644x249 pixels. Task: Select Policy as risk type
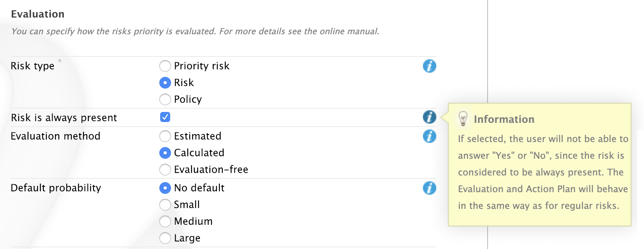click(x=165, y=99)
